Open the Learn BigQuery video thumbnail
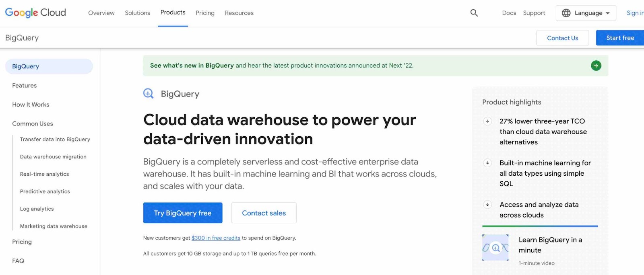Screen dimensions: 644x275 pyautogui.click(x=495, y=248)
